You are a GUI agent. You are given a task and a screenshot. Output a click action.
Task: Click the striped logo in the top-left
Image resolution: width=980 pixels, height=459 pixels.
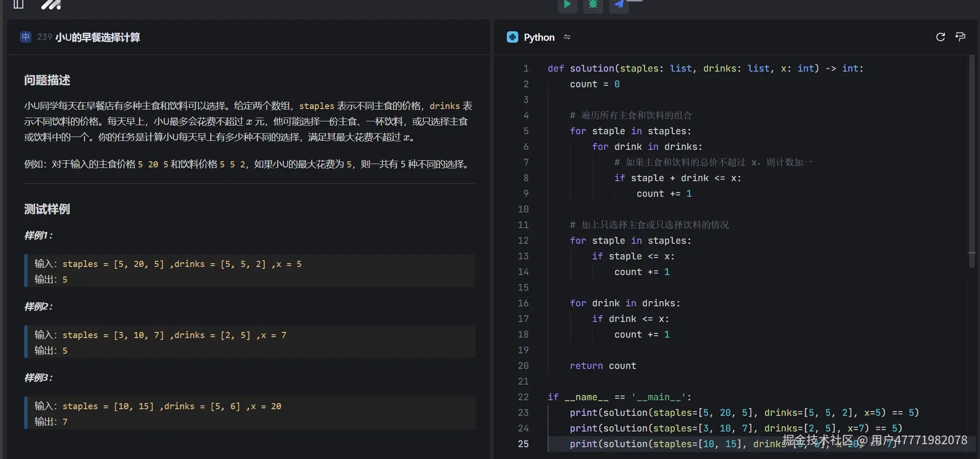tap(51, 5)
